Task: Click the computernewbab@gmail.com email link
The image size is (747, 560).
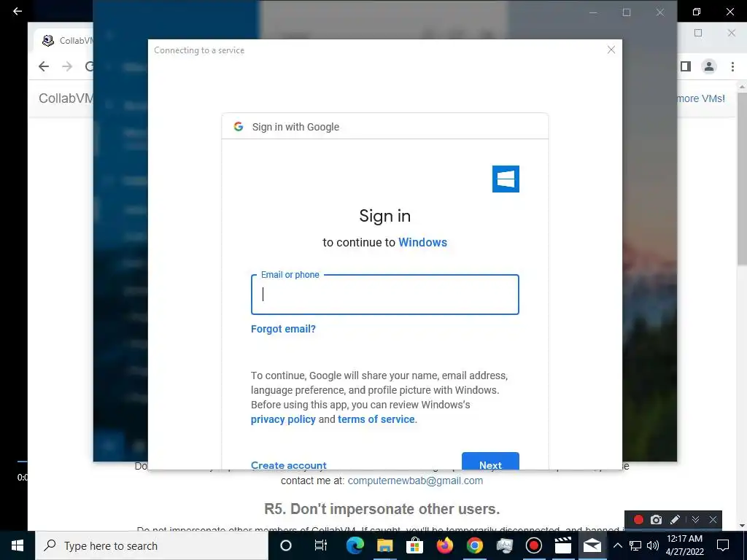Action: click(x=415, y=481)
